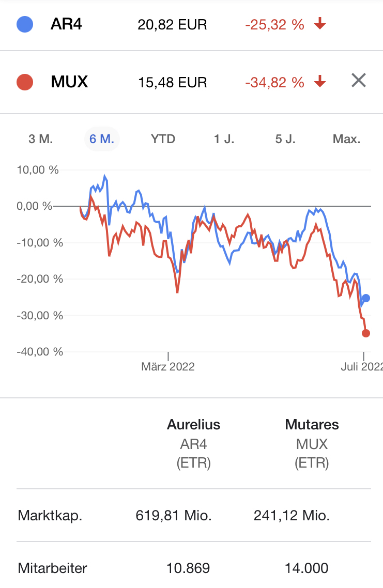Viewport: 383px width, 588px height.
Task: Click the red down arrow beside AR4 percentage
Action: [320, 24]
